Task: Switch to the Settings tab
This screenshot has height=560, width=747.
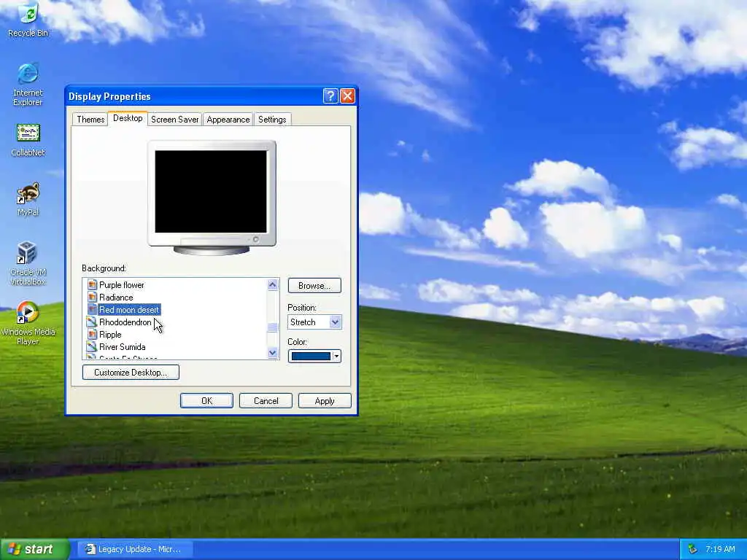Action: (x=272, y=119)
